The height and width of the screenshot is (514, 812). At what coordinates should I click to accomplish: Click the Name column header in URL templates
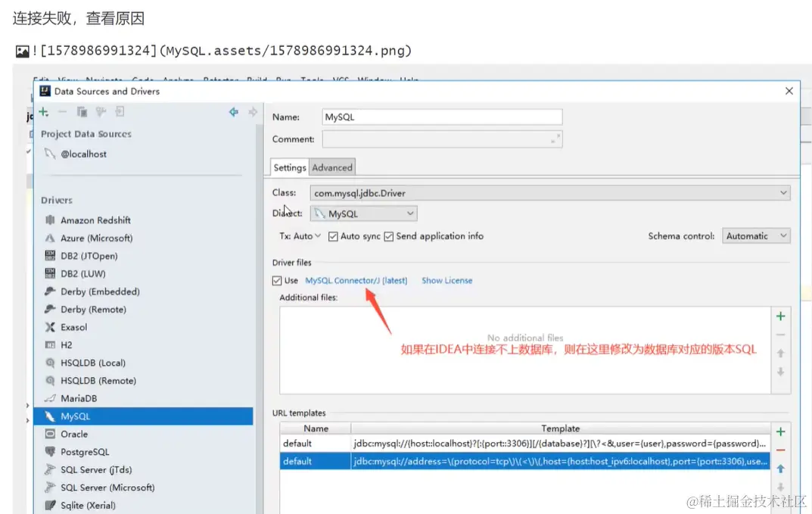pyautogui.click(x=316, y=428)
